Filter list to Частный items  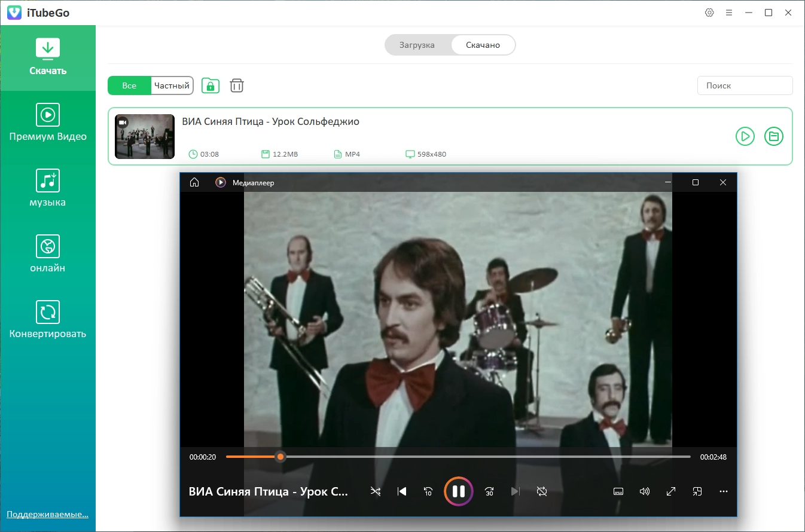(172, 85)
